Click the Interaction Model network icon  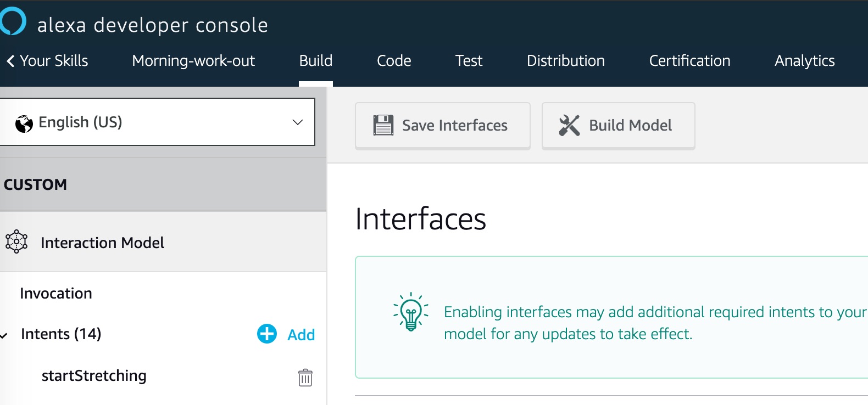16,241
